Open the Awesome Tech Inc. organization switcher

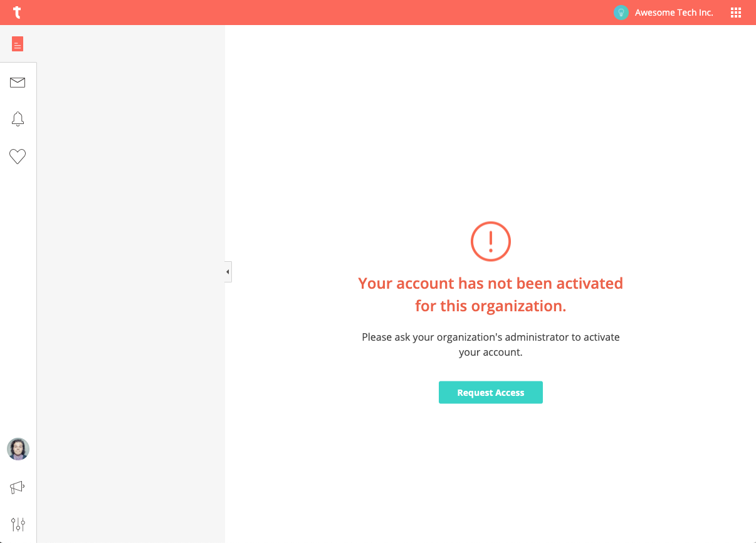coord(674,13)
